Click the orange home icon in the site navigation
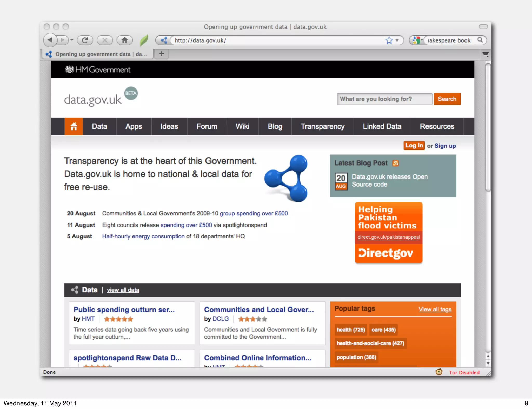Screen dimensions: 532x409 [74, 126]
